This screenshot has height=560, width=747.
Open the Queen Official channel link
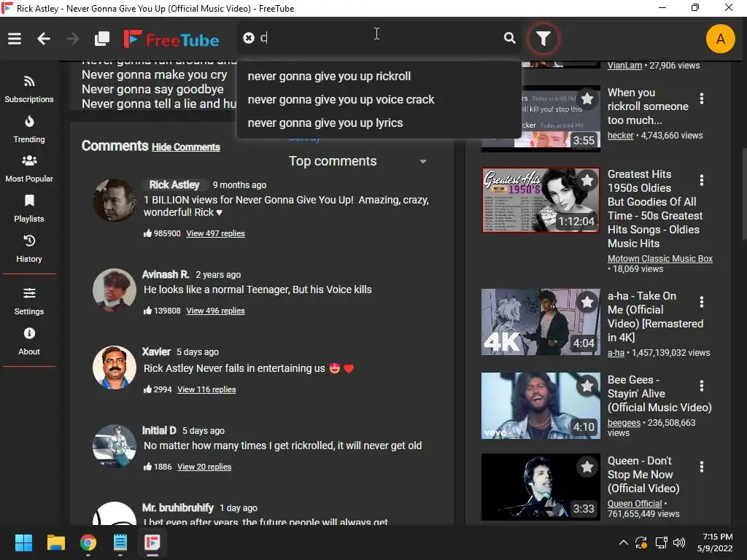point(635,504)
